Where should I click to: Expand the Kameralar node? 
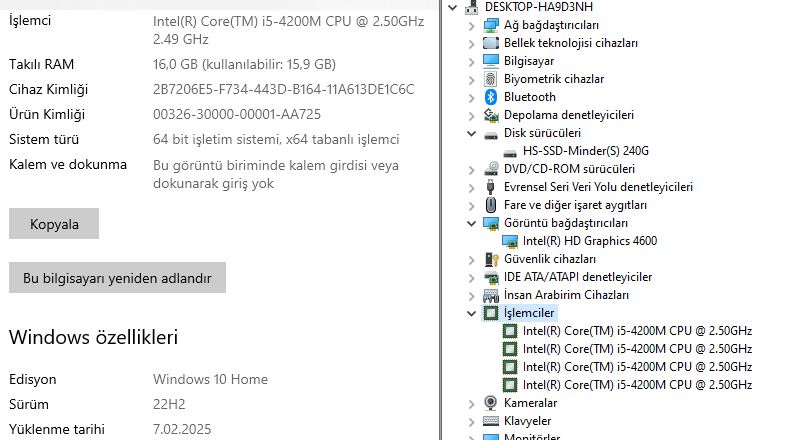click(471, 404)
